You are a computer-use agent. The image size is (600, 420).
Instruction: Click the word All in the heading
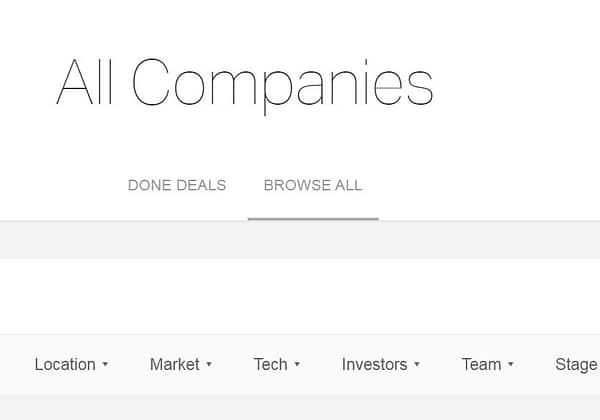[x=87, y=82]
